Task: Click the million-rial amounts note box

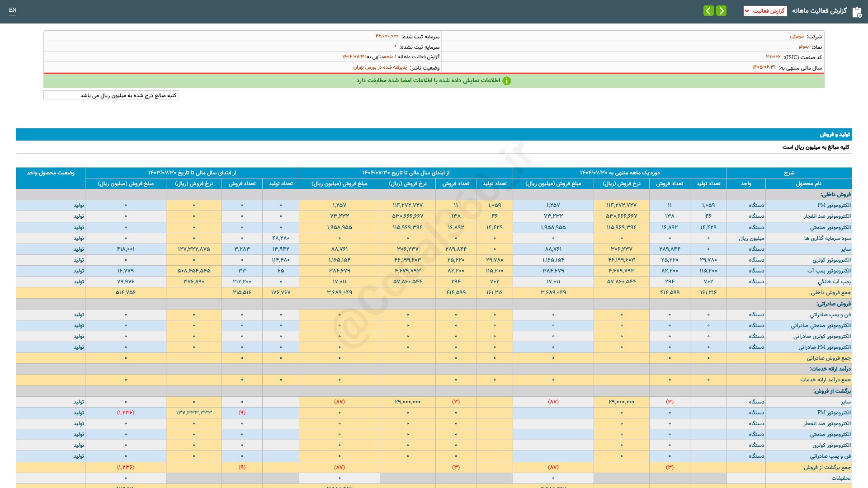Action: pos(111,95)
